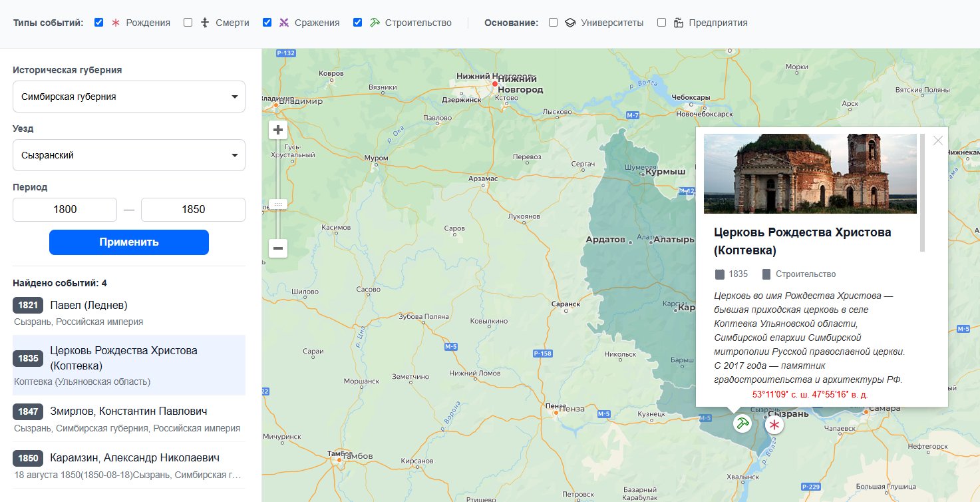Screen dimensions: 980x502
Task: Uncheck the Рождения checkbox
Action: coord(99,23)
